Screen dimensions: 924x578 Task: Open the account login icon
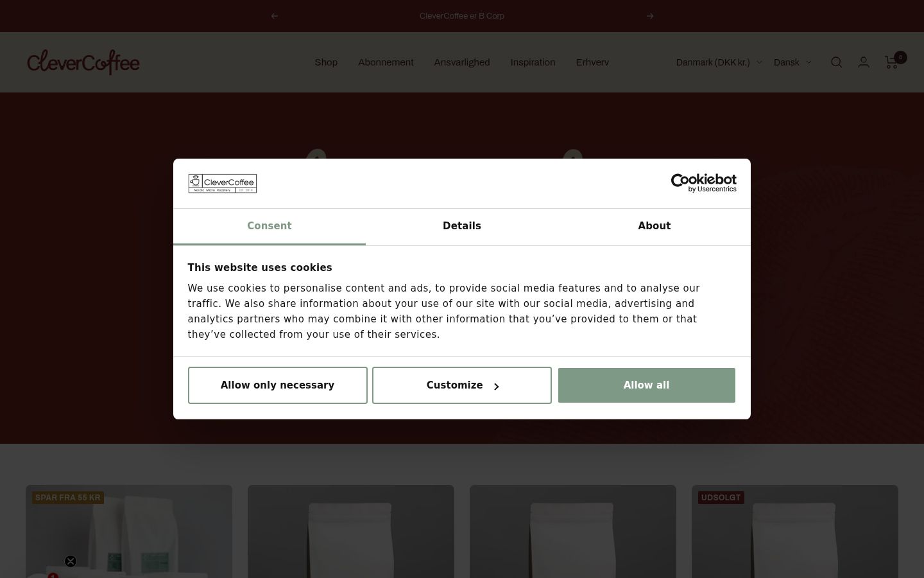point(864,62)
